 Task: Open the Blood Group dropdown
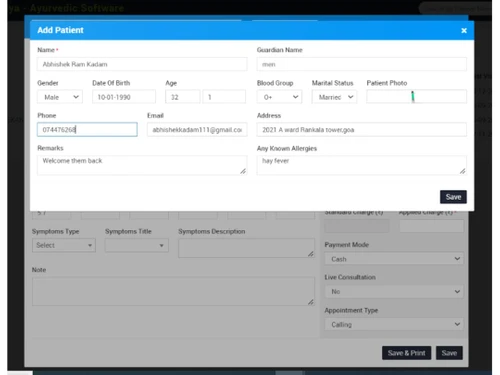tap(279, 97)
